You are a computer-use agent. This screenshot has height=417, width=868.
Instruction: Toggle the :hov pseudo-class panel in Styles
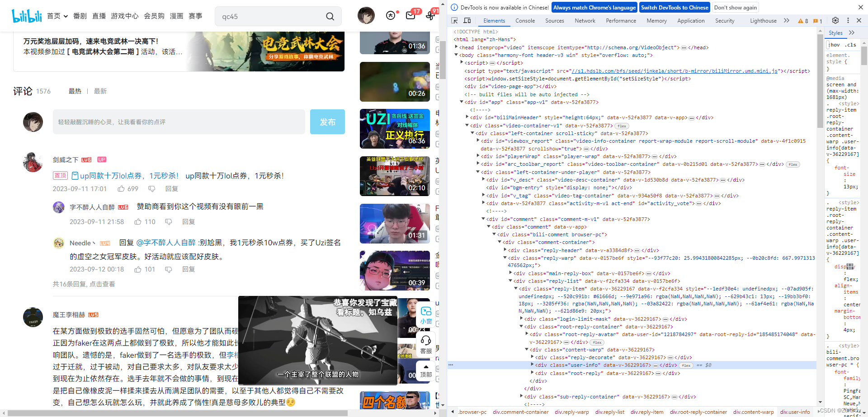point(835,45)
